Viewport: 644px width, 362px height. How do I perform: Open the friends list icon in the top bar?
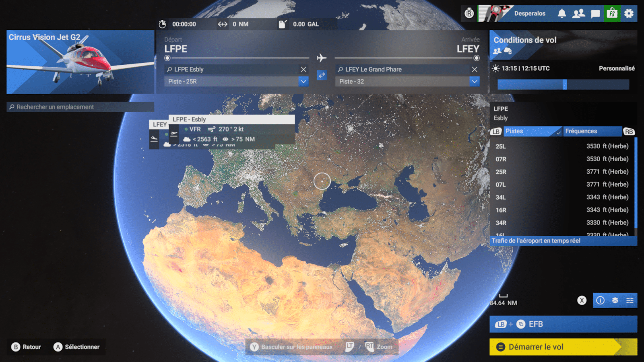[578, 14]
